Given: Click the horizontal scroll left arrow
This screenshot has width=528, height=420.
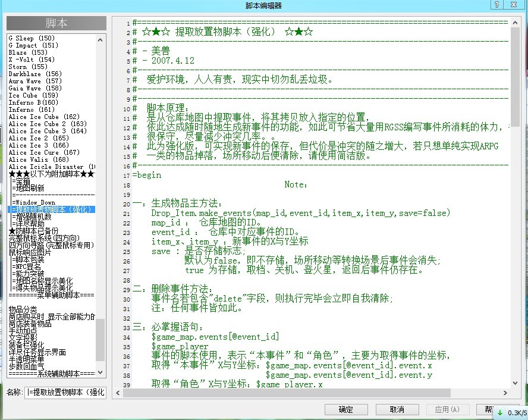Looking at the screenshot, I should [x=118, y=393].
